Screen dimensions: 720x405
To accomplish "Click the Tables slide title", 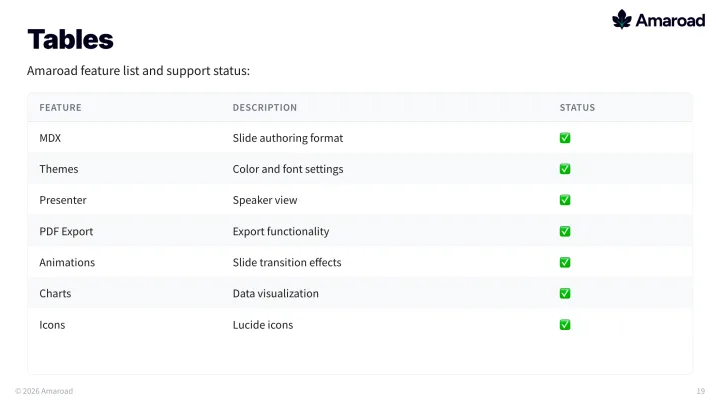I will tap(70, 39).
